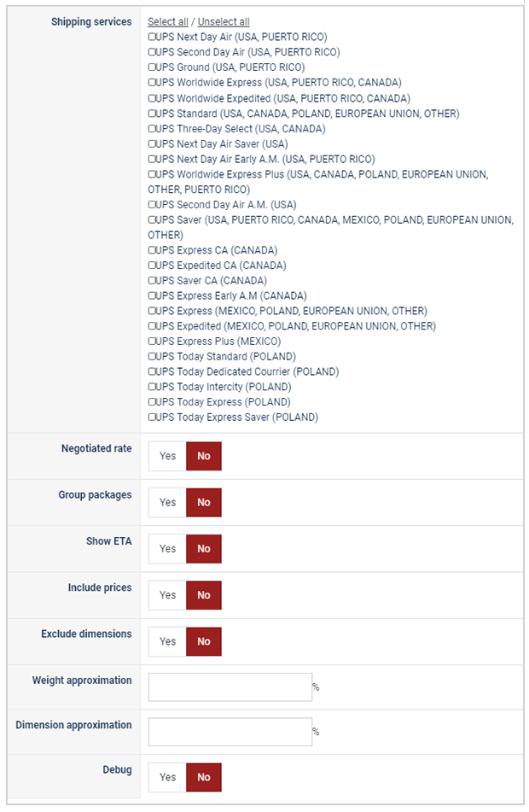The image size is (529, 812).
Task: Select UPS Express CA (CANADA) checkbox
Action: click(151, 250)
